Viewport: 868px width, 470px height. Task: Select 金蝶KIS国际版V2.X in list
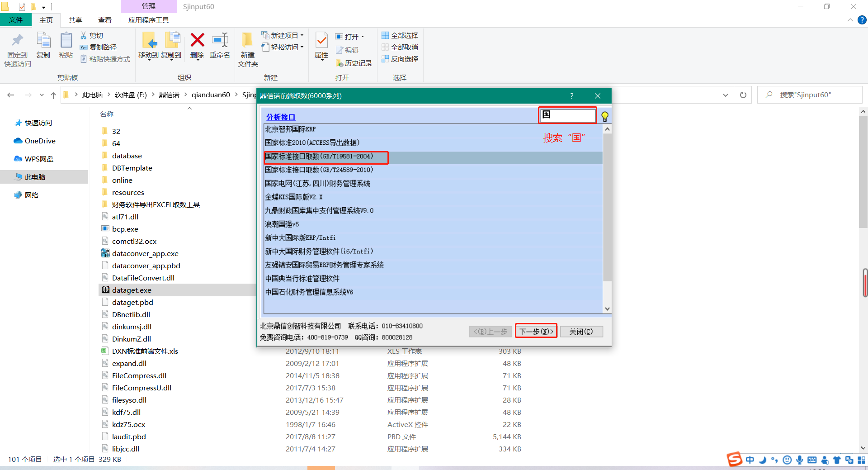(294, 197)
